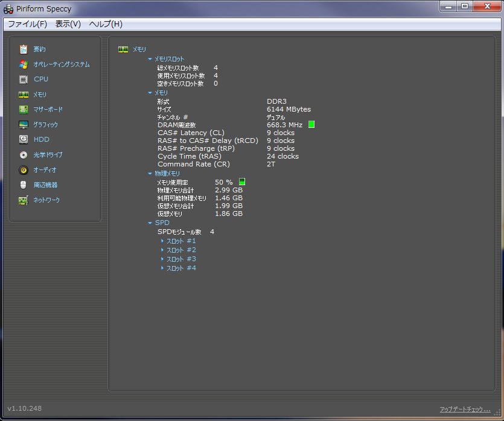Expand スロット #1 details
The height and width of the screenshot is (421, 504).
pyautogui.click(x=162, y=241)
